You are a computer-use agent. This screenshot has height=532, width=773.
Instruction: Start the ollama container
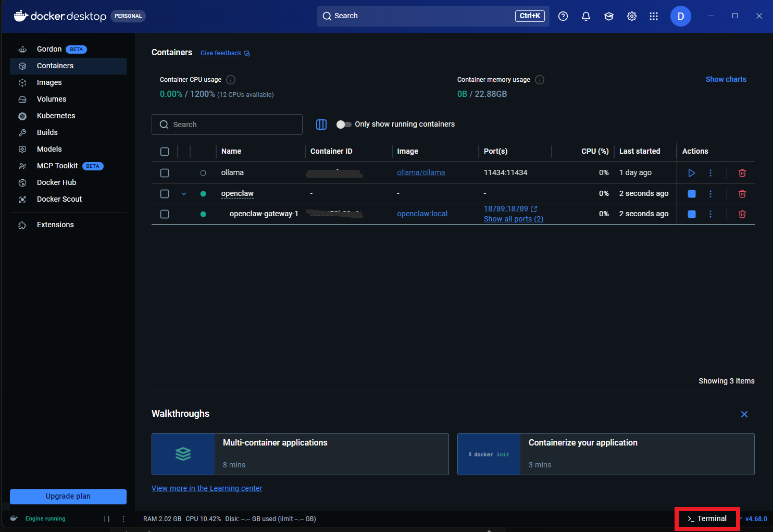coord(692,173)
